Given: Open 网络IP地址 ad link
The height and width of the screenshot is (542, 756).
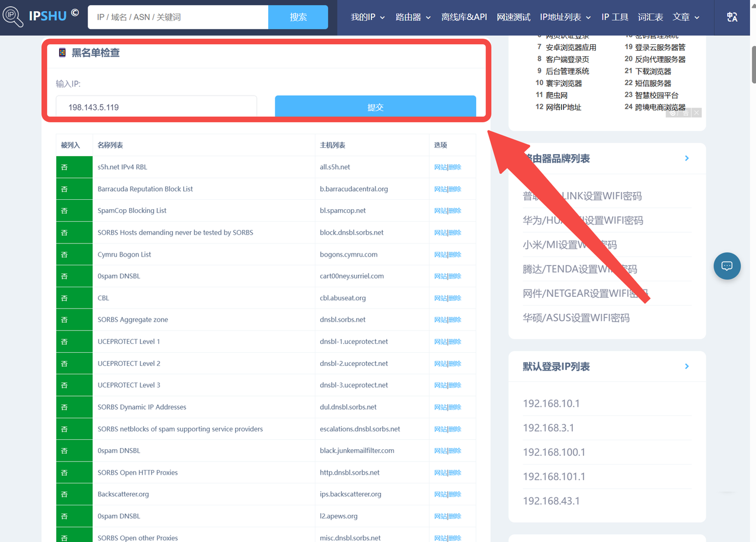Looking at the screenshot, I should coord(563,107).
